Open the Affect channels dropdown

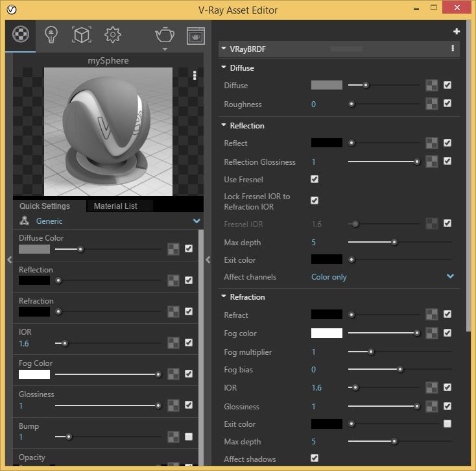click(x=450, y=276)
